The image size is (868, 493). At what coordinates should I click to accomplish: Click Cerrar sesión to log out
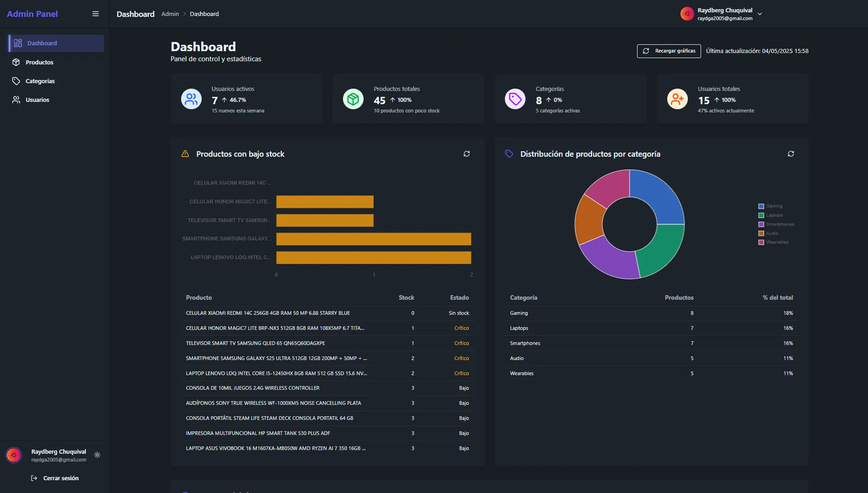[x=60, y=478]
